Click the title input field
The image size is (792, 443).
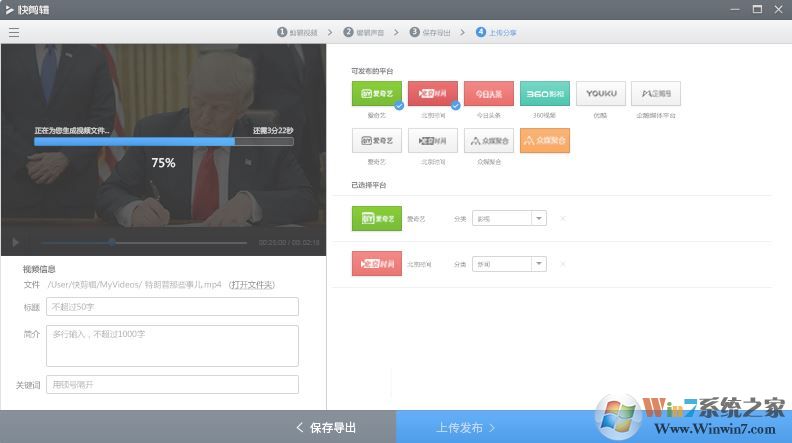coord(172,307)
